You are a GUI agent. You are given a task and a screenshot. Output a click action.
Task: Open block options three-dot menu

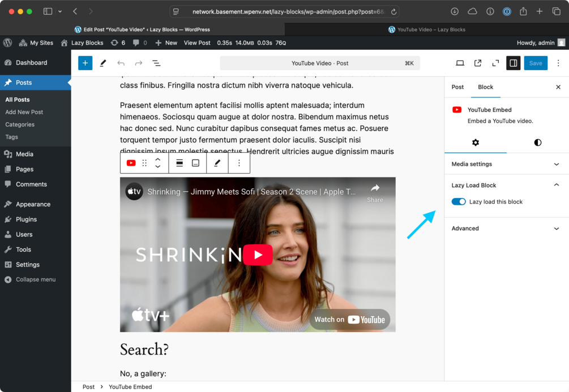[x=239, y=163]
